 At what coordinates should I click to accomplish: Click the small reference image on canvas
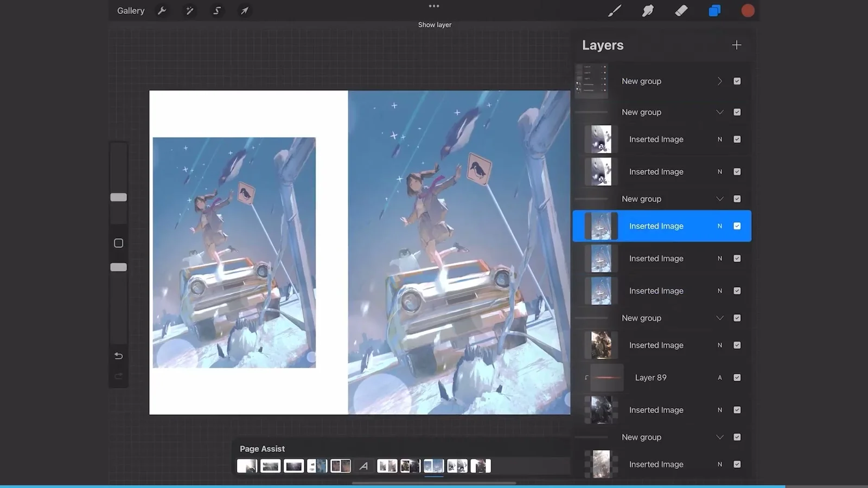pyautogui.click(x=234, y=253)
